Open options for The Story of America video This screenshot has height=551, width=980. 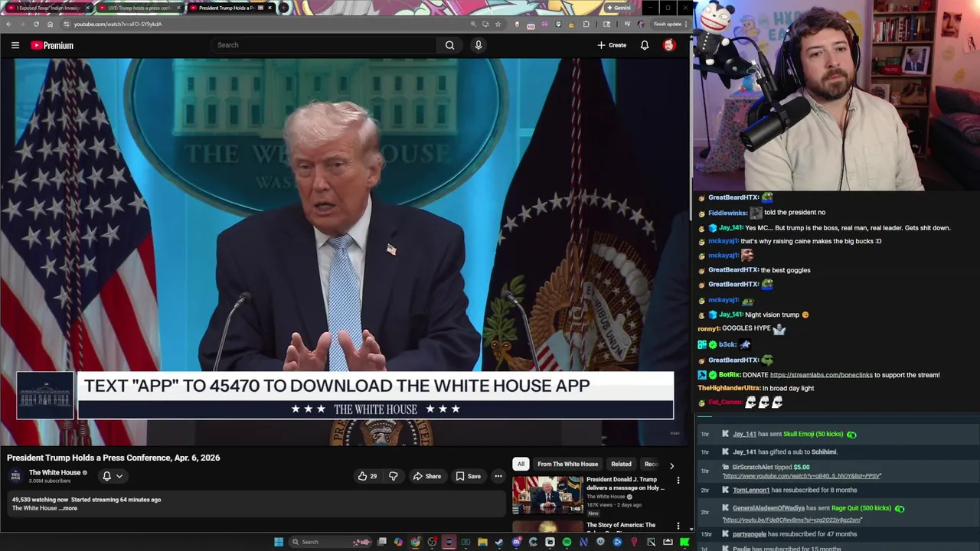click(x=678, y=527)
